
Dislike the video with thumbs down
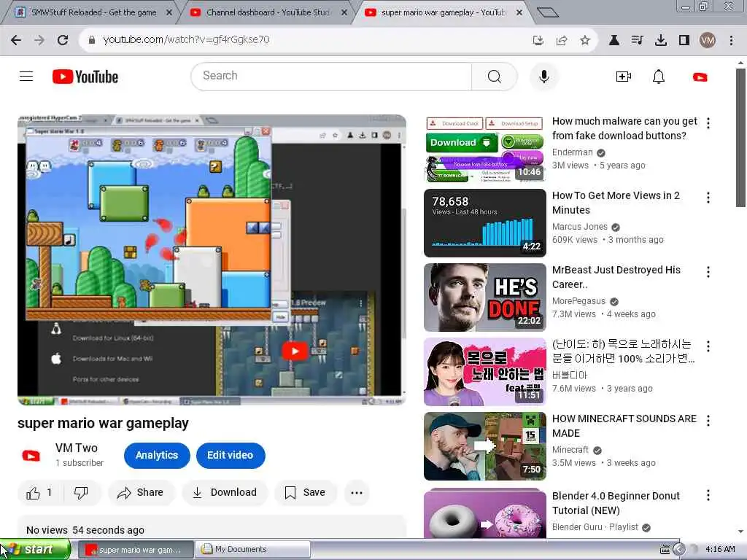tap(82, 493)
